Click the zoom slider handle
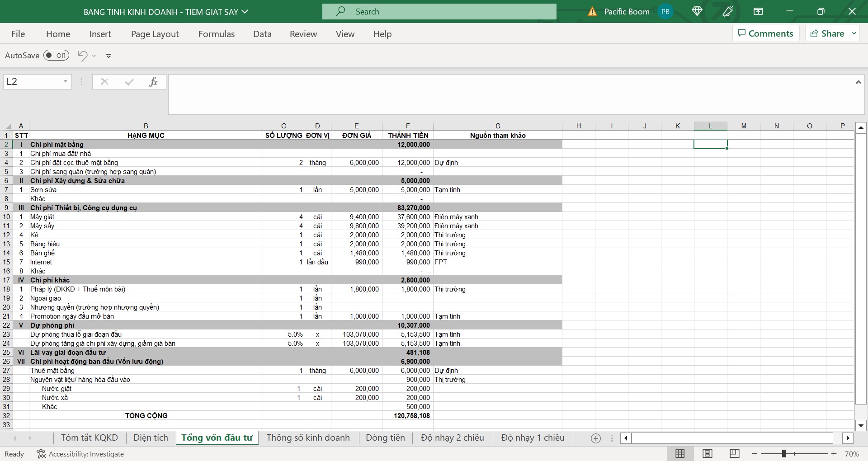This screenshot has width=868, height=461. click(784, 453)
